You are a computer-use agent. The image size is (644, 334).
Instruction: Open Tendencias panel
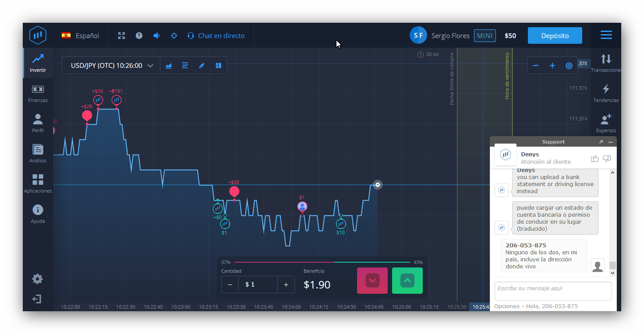coord(606,93)
